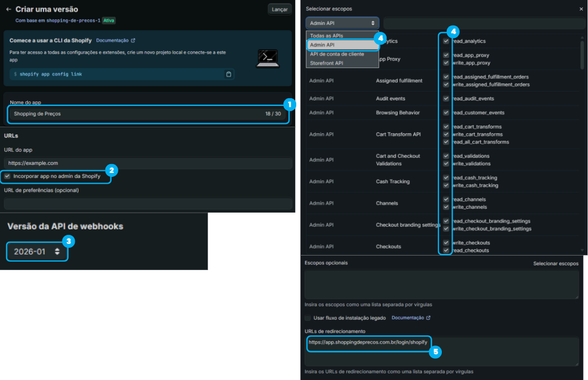
Task: Click Selecionar escopos link for optional scopes
Action: pyautogui.click(x=556, y=264)
